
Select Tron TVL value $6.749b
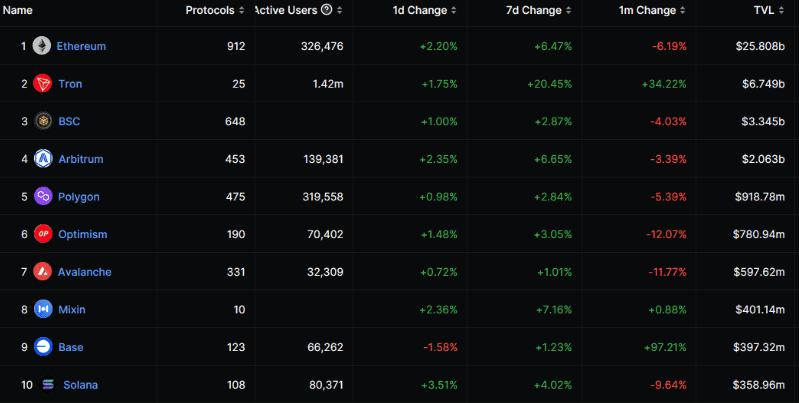[x=763, y=84]
